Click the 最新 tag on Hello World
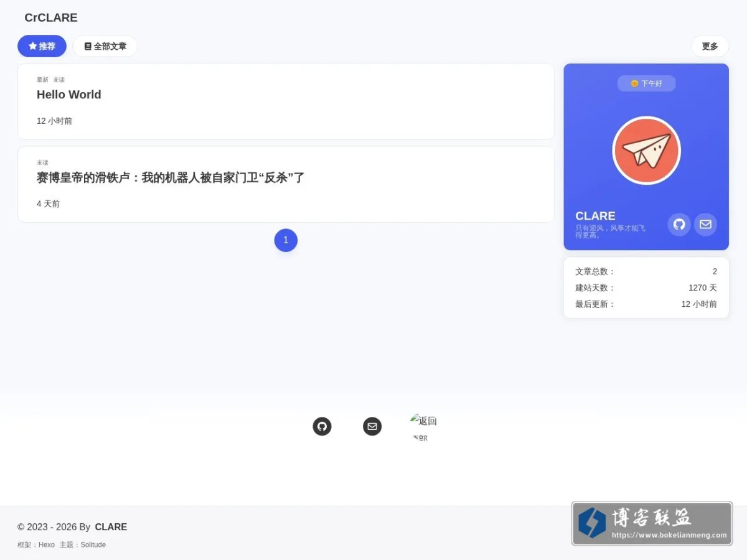747x560 pixels. click(42, 80)
